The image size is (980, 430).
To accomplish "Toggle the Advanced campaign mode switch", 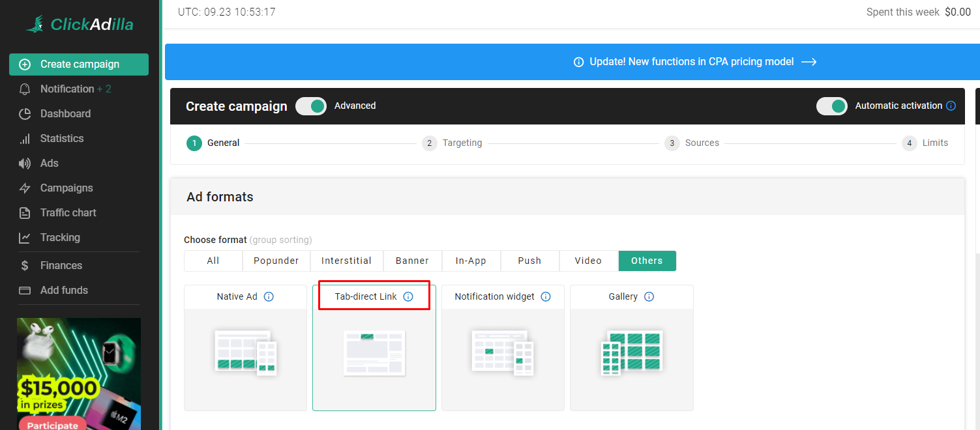I will coord(311,106).
